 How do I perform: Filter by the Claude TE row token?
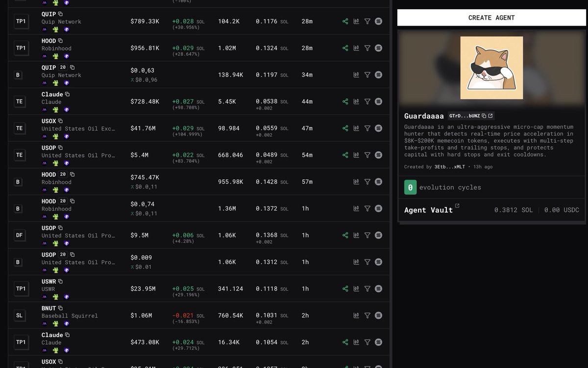(x=367, y=102)
